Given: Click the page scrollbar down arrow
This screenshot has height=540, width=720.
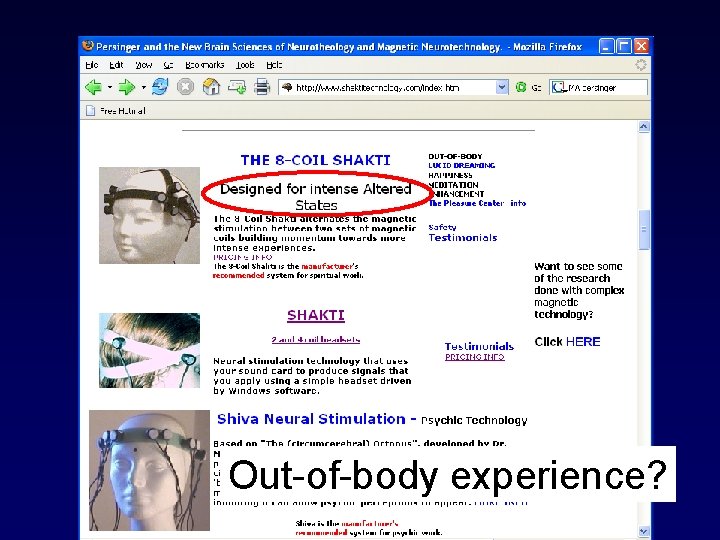Looking at the screenshot, I should tap(644, 532).
